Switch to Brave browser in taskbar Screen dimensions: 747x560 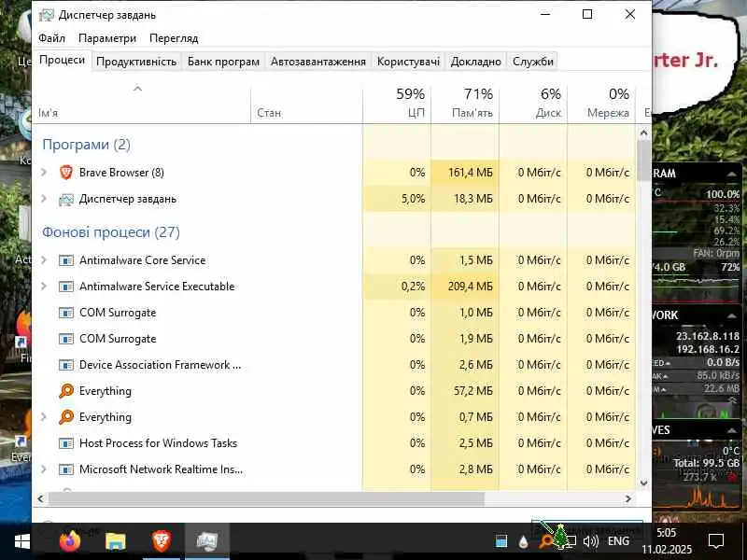point(162,541)
